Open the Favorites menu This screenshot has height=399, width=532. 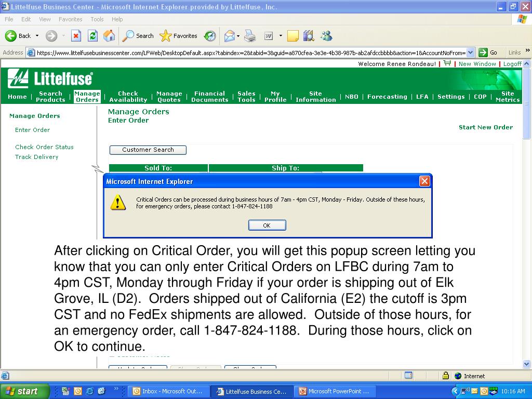pyautogui.click(x=71, y=19)
